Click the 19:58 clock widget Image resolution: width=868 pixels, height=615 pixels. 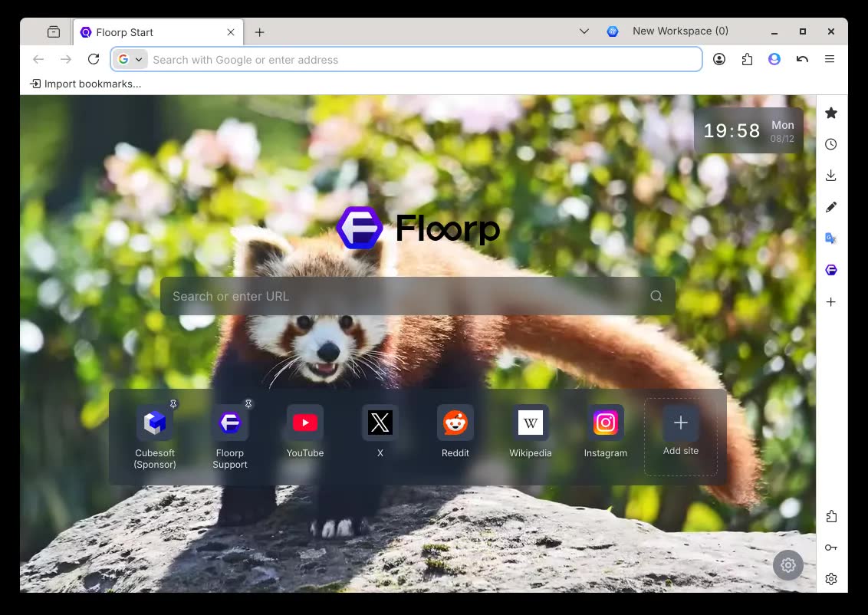(x=748, y=130)
